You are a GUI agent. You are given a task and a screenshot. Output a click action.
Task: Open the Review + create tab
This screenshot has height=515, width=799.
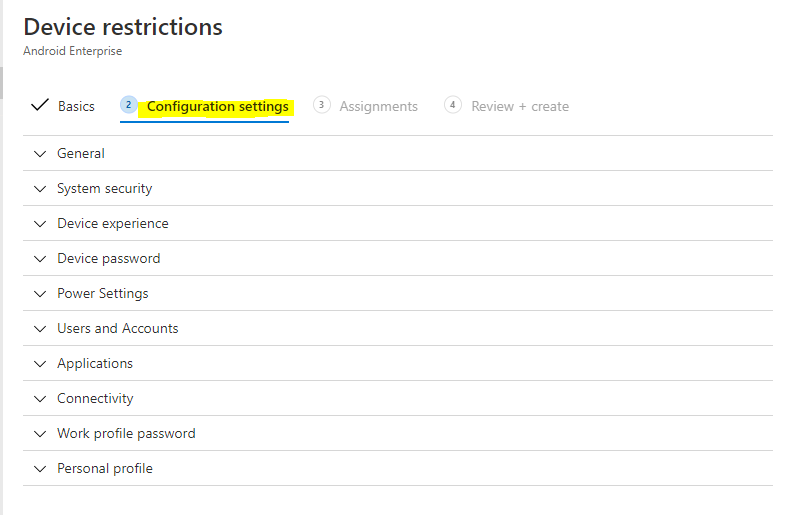520,106
